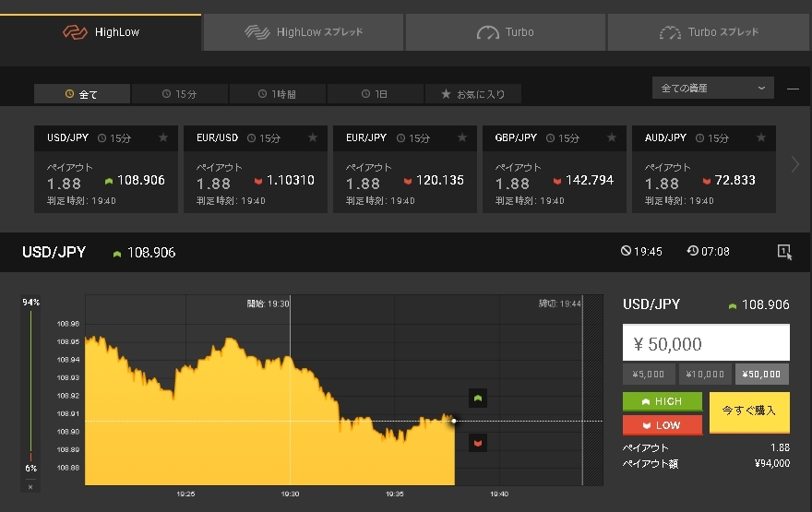This screenshot has height=512, width=812.
Task: Click the 締切: 19:44 deadline marker
Action: point(560,304)
